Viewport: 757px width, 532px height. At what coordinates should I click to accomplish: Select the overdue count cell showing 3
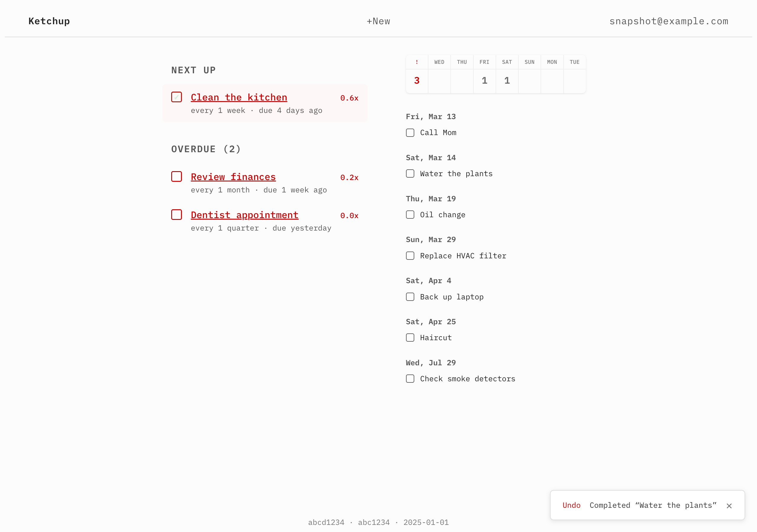pyautogui.click(x=417, y=80)
